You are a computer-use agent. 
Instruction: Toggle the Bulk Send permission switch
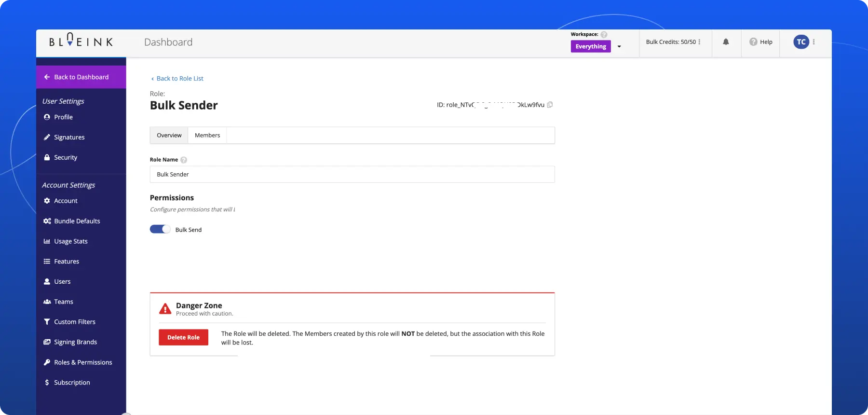(x=160, y=229)
